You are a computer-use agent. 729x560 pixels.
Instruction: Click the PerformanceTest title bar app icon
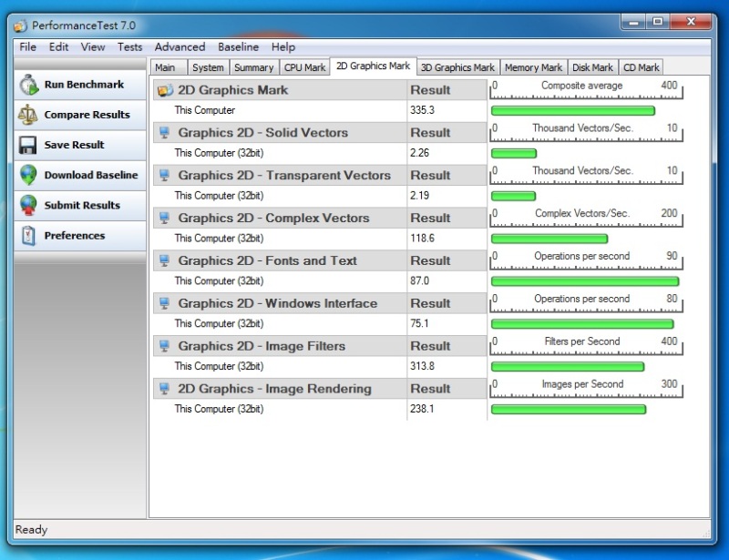pos(20,26)
